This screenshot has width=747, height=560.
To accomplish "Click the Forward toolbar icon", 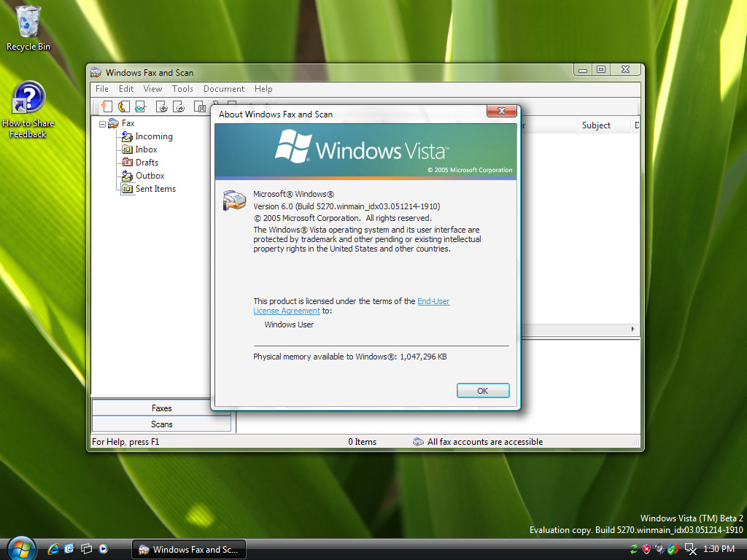I will pos(179,106).
